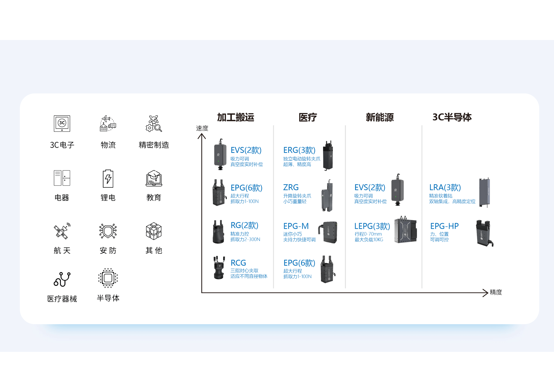The width and height of the screenshot is (554, 392).
Task: Click the 其他 cubes icon
Action: point(154,231)
